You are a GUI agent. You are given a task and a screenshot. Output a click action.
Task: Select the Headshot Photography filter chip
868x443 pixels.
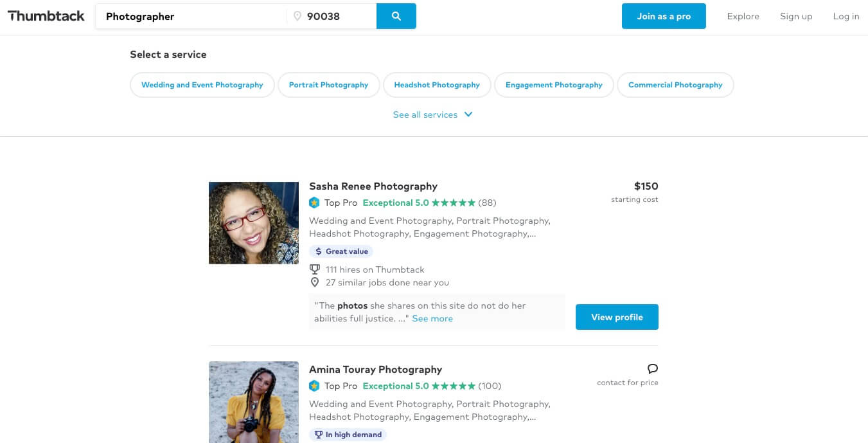coord(437,84)
